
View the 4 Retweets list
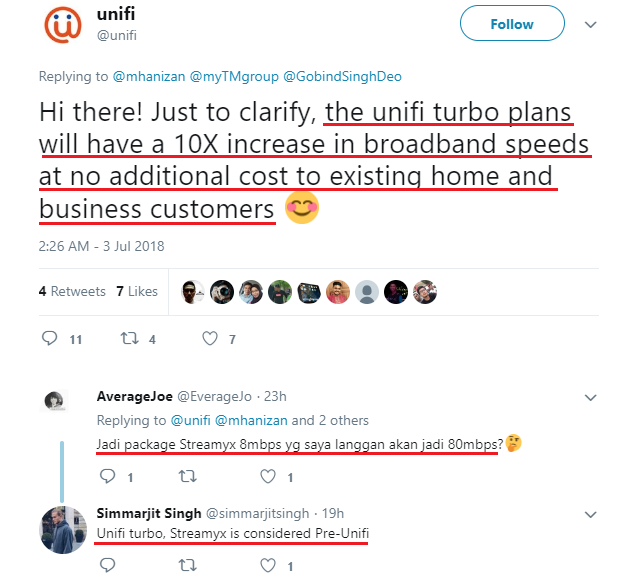(72, 291)
